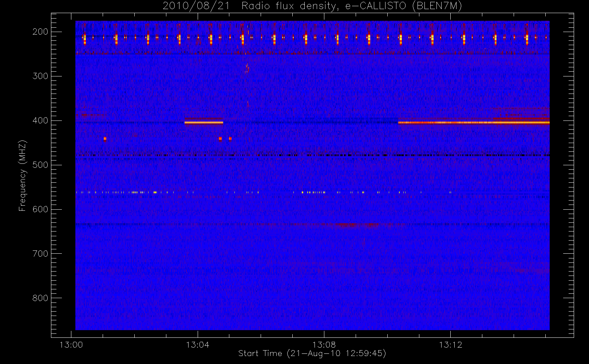Click the 600 frequency axis label
This screenshot has width=589, height=364.
tap(40, 209)
